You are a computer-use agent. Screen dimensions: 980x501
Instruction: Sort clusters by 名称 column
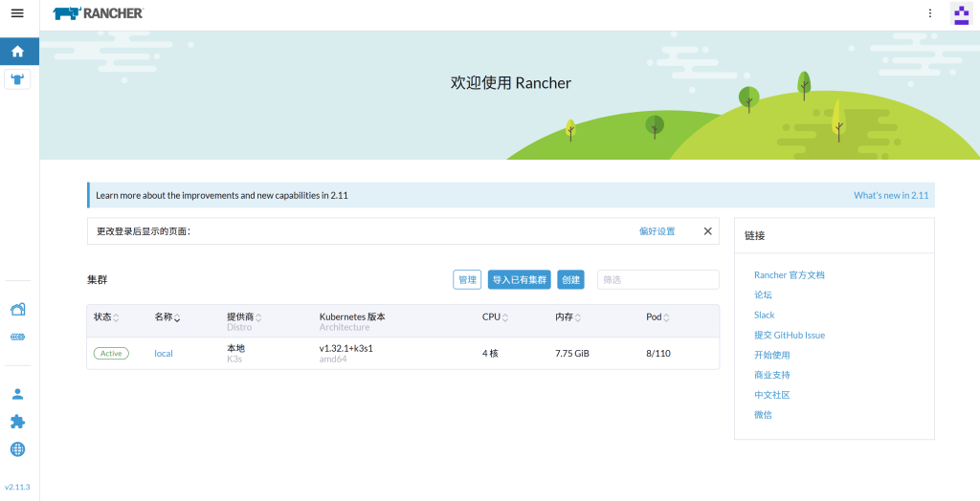(167, 316)
